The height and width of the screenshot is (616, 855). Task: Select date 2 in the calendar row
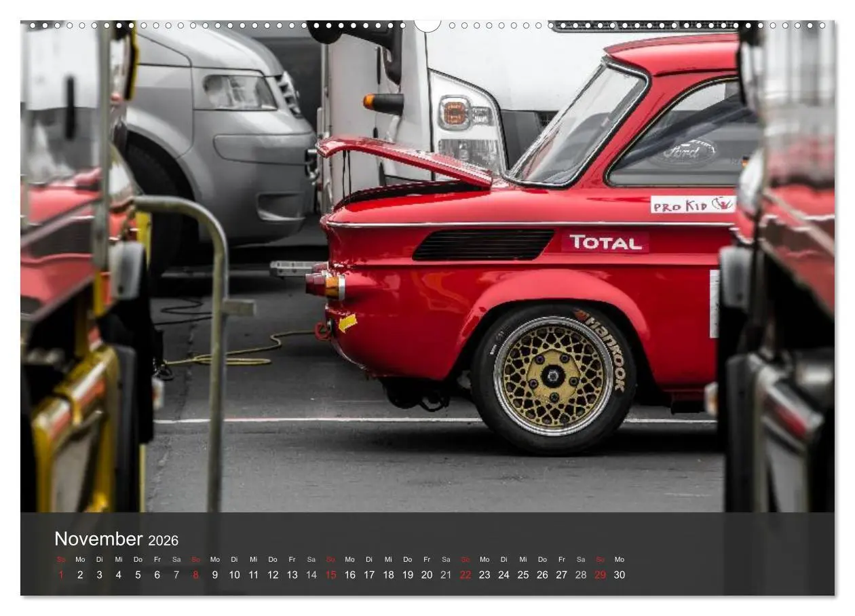(x=80, y=575)
